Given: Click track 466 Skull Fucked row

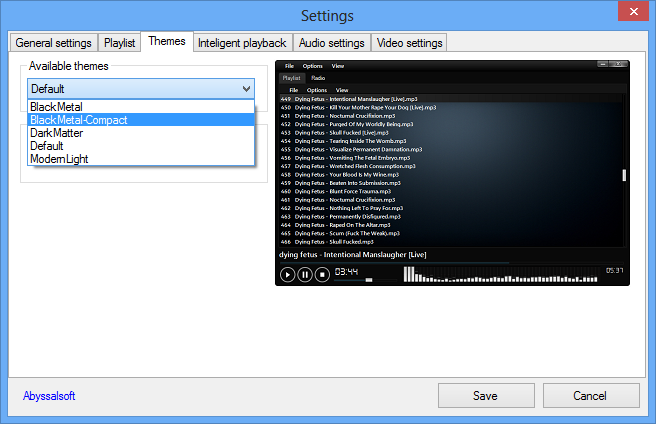Looking at the screenshot, I should 451,242.
